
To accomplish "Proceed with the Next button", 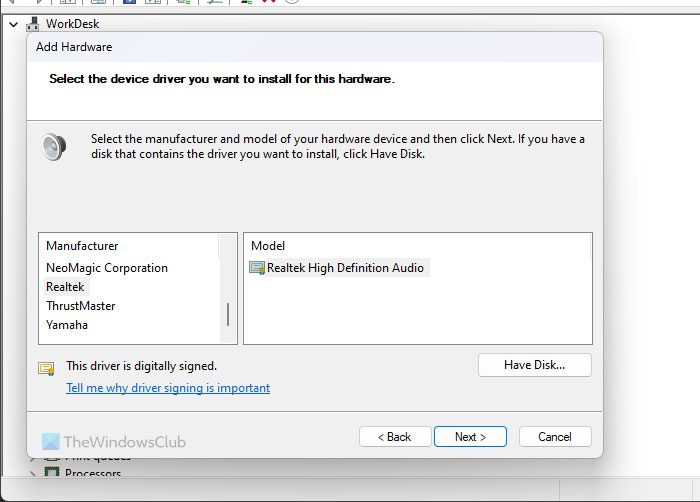I will click(470, 437).
